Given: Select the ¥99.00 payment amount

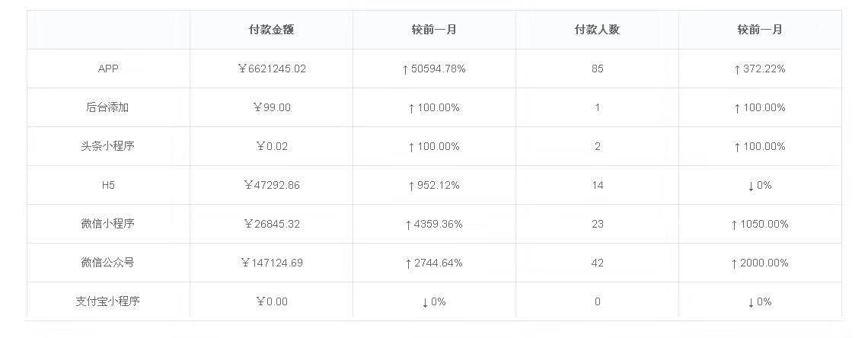Looking at the screenshot, I should pyautogui.click(x=271, y=107).
